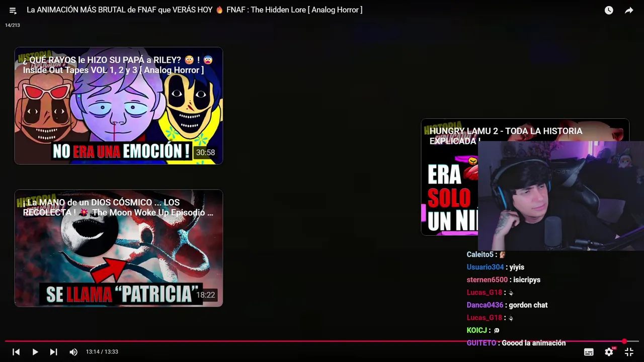This screenshot has height=362, width=644.
Task: Click the 30:58 duration badge
Action: [x=205, y=152]
